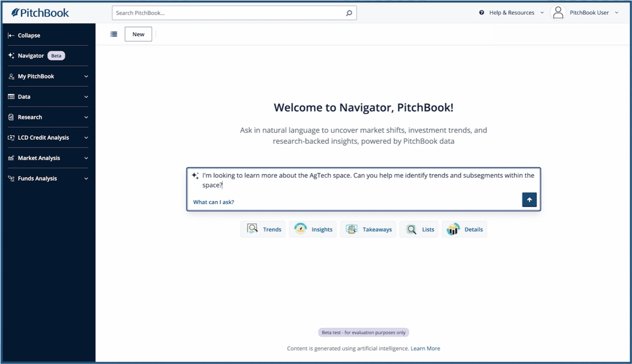Click the Data menu label
The height and width of the screenshot is (364, 632).
(24, 97)
